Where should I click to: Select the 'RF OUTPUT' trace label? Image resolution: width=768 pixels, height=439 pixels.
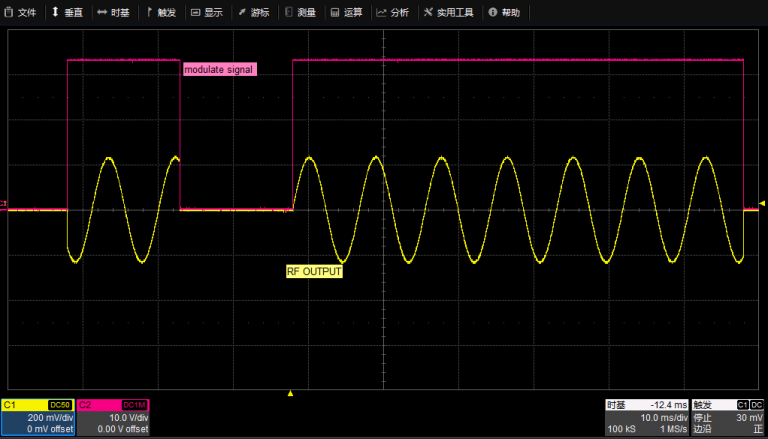tap(314, 271)
